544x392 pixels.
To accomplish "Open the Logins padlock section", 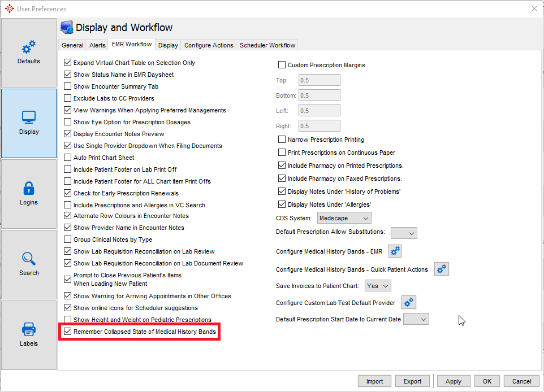I will pyautogui.click(x=29, y=194).
